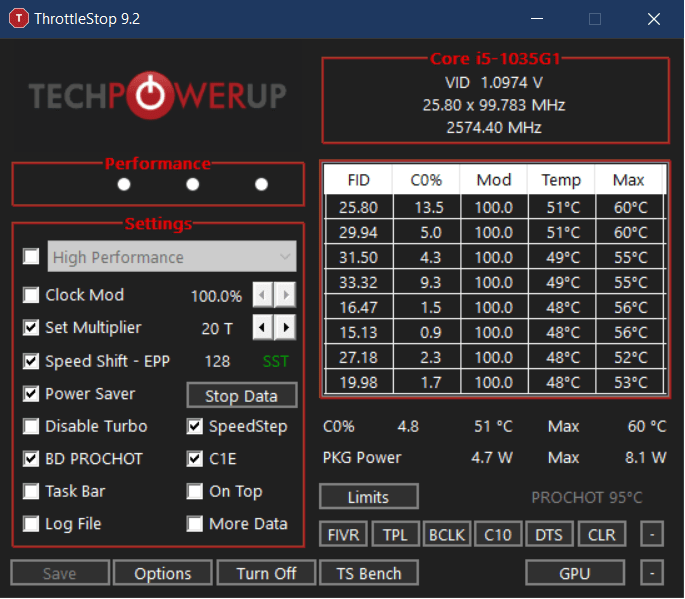
Task: Click the Max temperature value 53°C
Action: (630, 382)
